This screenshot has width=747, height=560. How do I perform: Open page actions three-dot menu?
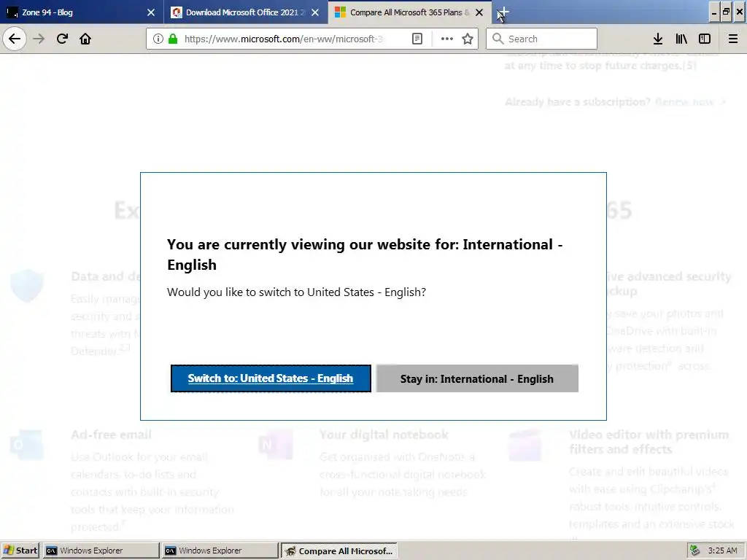447,39
